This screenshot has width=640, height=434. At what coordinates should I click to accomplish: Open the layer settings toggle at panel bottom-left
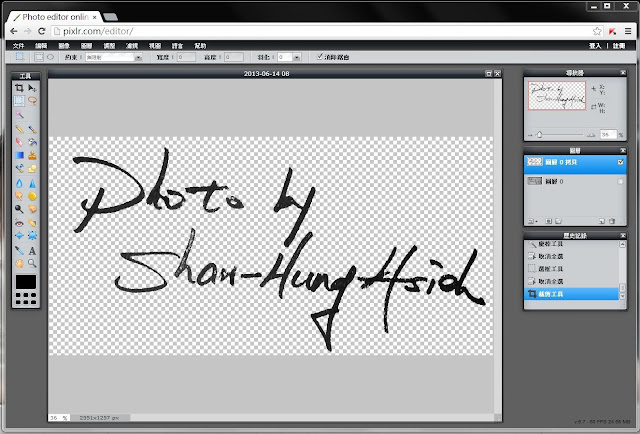pos(533,221)
